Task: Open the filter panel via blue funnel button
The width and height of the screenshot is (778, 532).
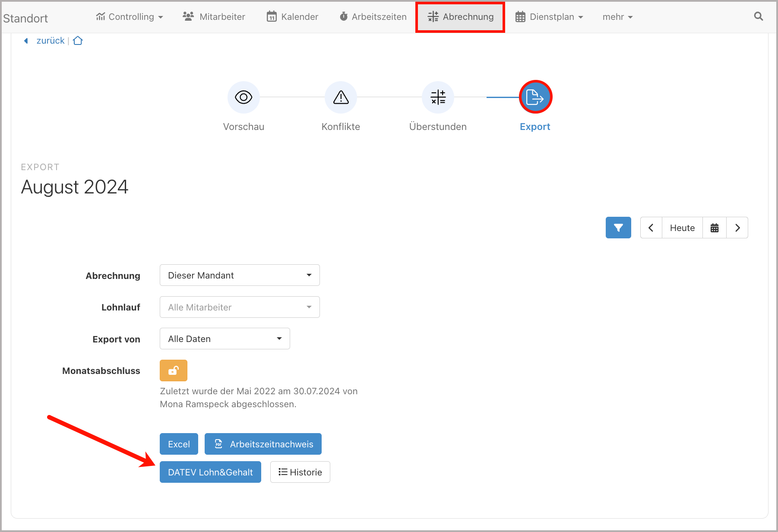Action: click(618, 228)
